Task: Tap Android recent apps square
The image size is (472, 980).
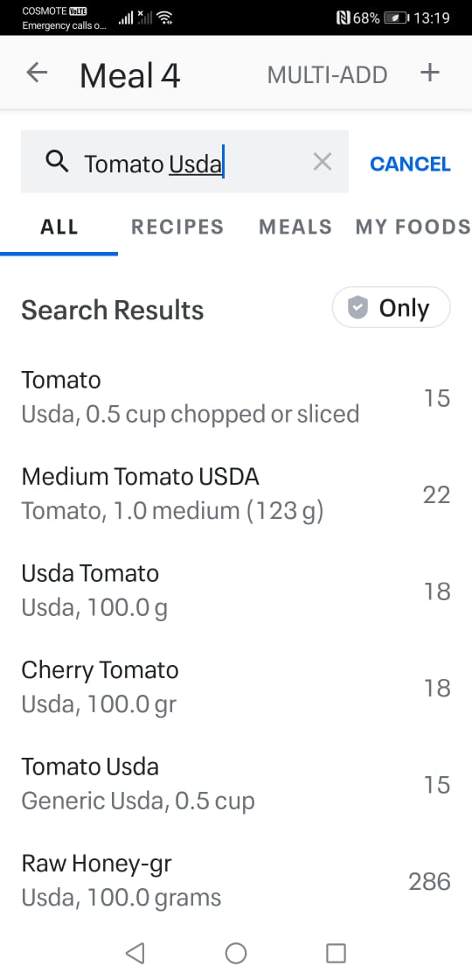Action: (x=336, y=953)
